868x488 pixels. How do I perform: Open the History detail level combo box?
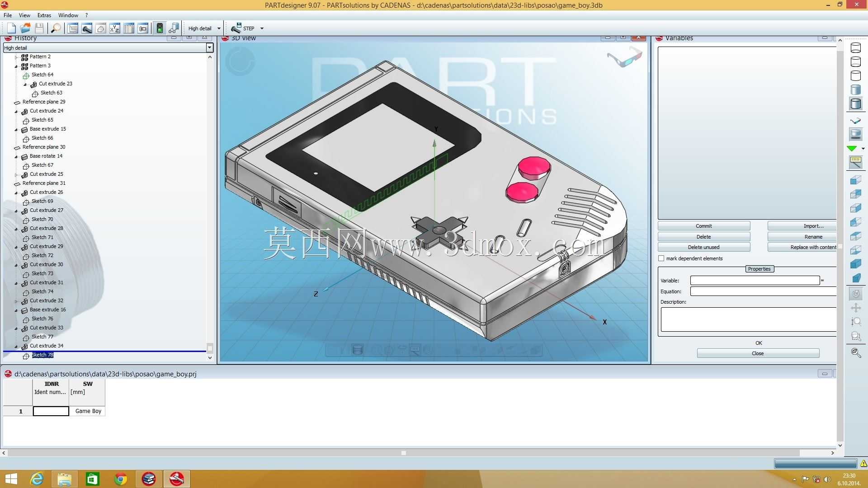[x=108, y=47]
